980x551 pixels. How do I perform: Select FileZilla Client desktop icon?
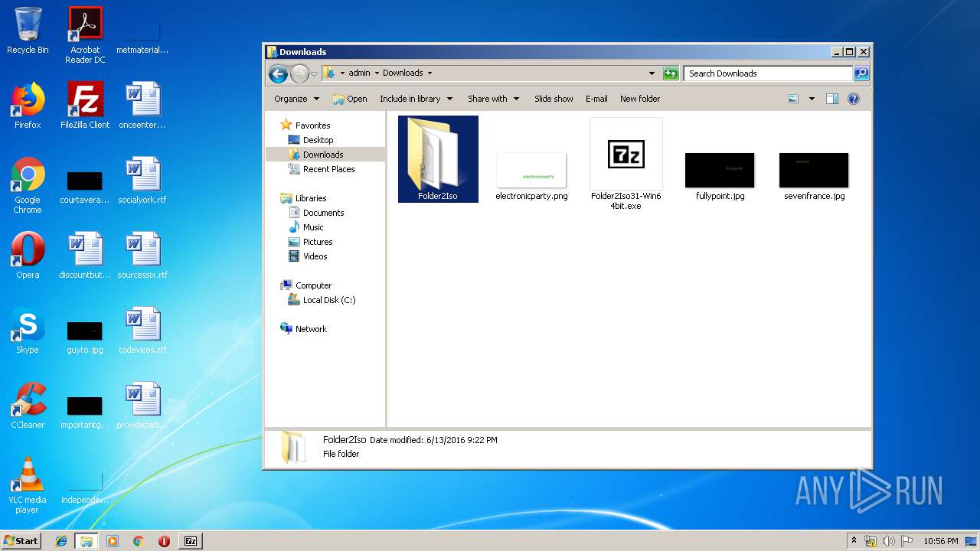pos(85,106)
